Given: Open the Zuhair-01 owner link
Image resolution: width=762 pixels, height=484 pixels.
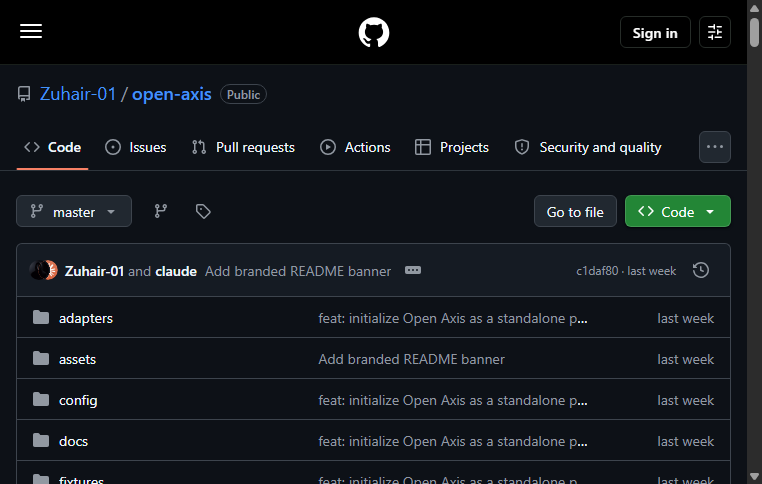Looking at the screenshot, I should [x=78, y=94].
